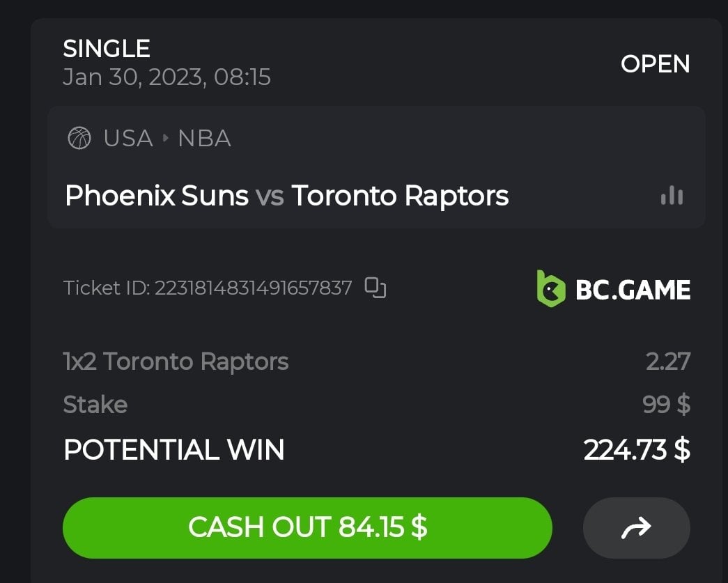
Task: Click the green BC.GAME logo icon
Action: coord(550,289)
